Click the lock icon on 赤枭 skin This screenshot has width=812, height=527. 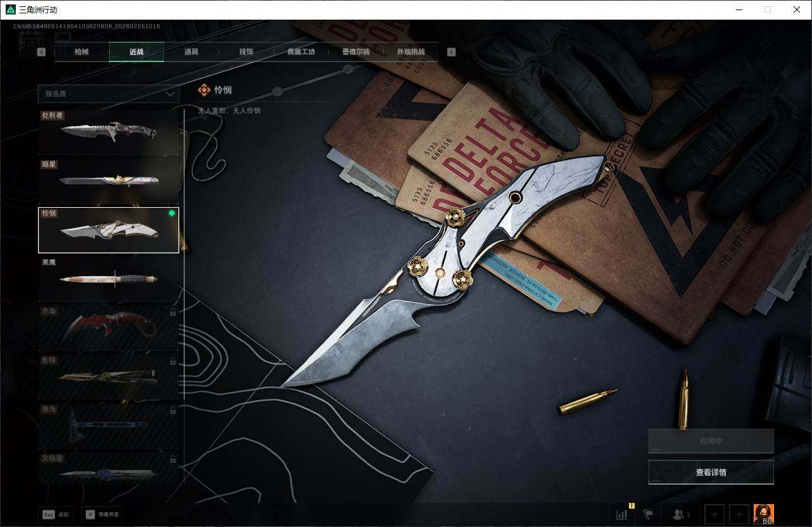click(173, 312)
